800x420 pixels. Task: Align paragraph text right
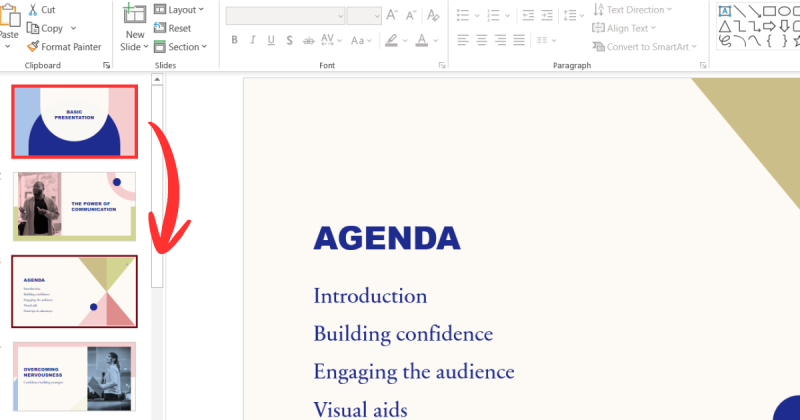click(501, 40)
